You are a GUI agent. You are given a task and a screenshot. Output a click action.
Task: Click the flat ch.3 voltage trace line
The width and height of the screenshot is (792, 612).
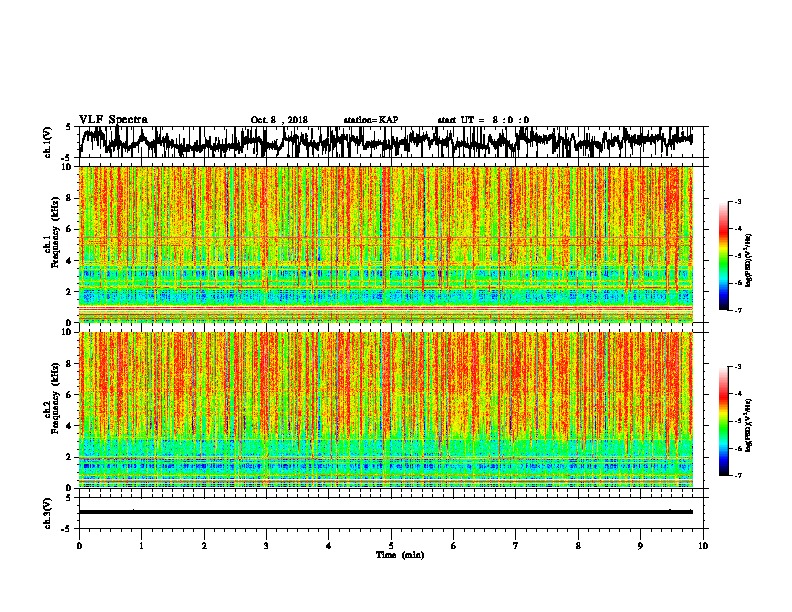pyautogui.click(x=386, y=512)
